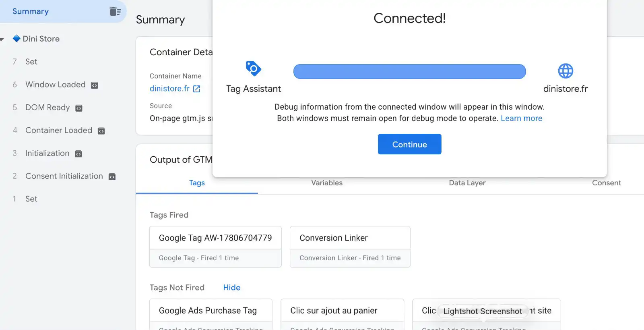Click 'Conversion Linker - Fired 1 time' text

point(350,258)
